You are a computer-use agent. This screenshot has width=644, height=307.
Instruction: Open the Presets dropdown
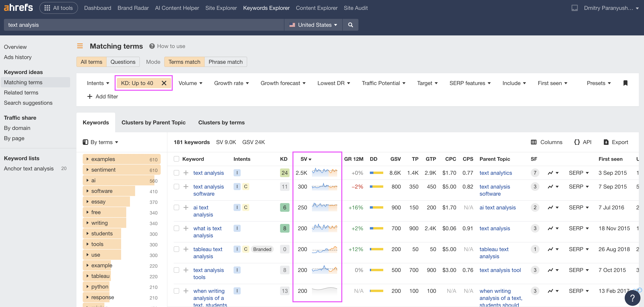pyautogui.click(x=599, y=83)
